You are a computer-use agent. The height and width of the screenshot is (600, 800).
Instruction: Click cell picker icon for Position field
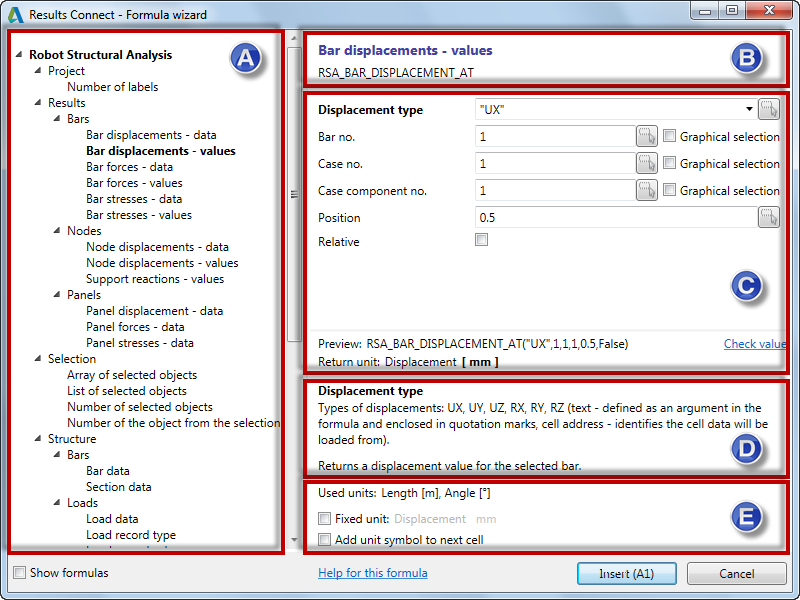768,217
